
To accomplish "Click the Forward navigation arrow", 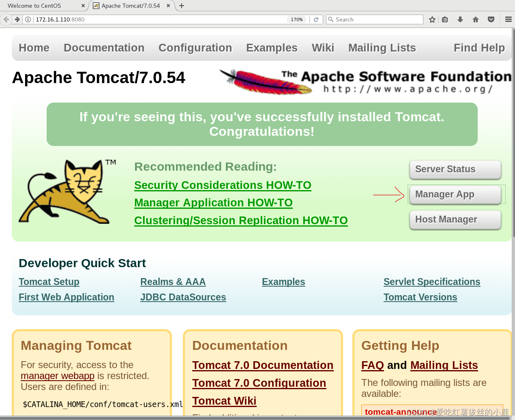I will pos(16,19).
